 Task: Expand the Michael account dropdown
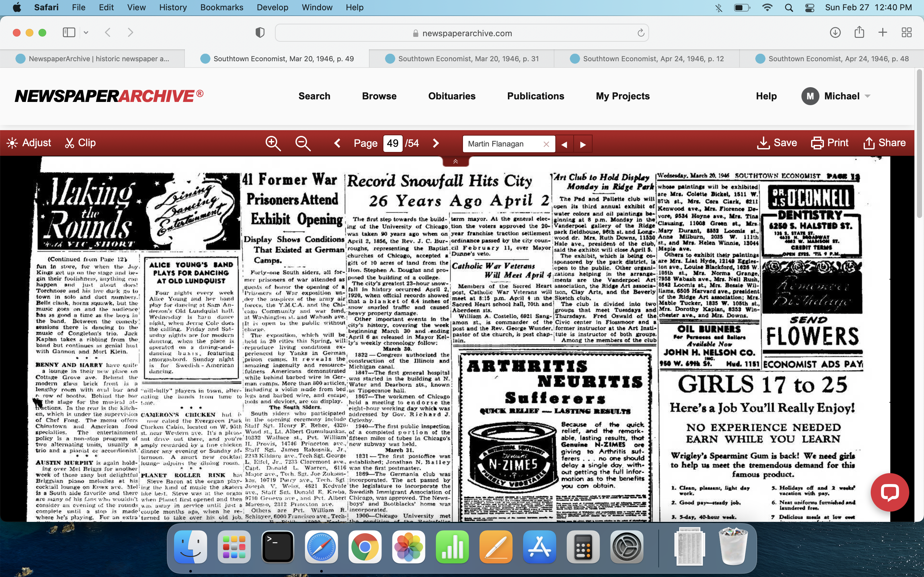[868, 96]
